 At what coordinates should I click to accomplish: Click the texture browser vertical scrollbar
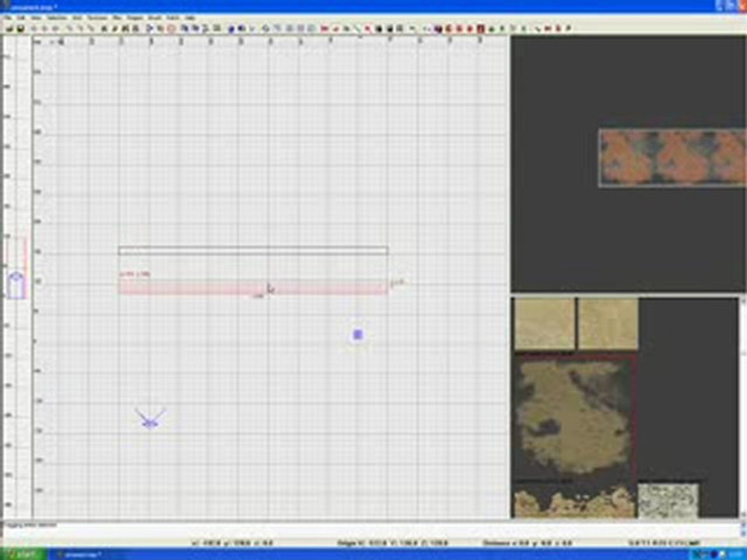click(742, 407)
